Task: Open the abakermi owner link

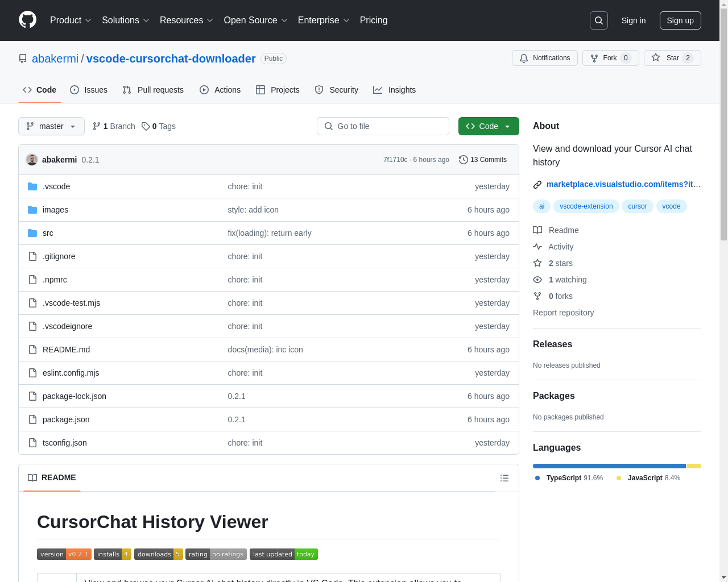Action: point(55,59)
